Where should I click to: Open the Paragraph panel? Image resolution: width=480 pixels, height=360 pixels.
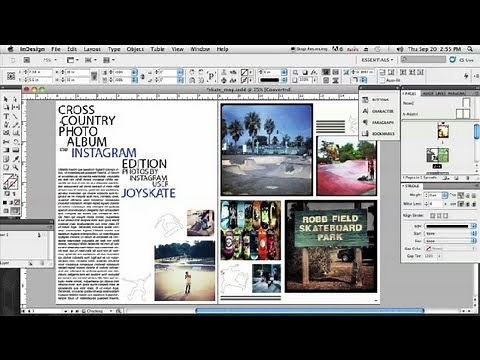pos(378,122)
